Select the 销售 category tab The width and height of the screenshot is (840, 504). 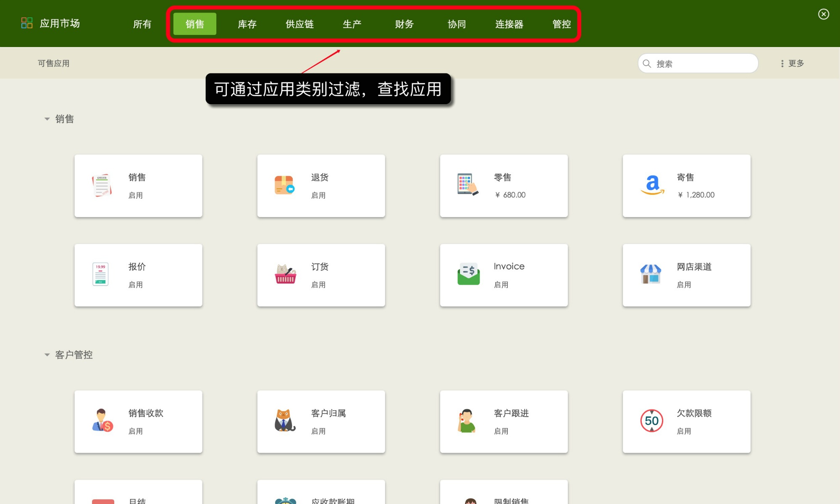195,24
